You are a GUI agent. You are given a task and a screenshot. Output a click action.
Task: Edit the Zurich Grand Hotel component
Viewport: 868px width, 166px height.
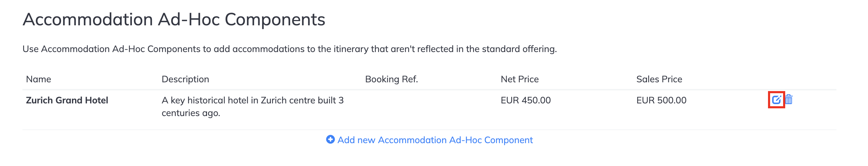pos(776,100)
